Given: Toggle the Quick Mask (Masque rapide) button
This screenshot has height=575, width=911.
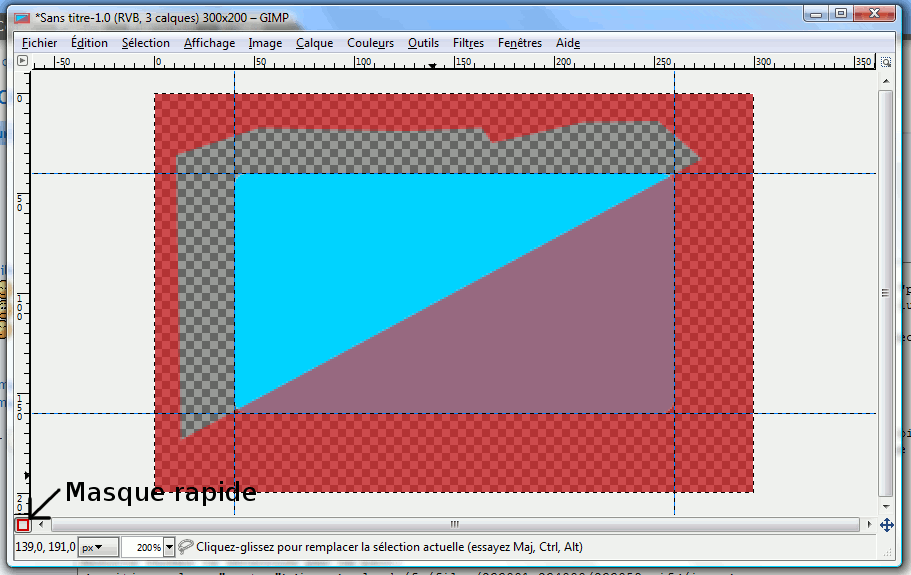Looking at the screenshot, I should click(23, 525).
